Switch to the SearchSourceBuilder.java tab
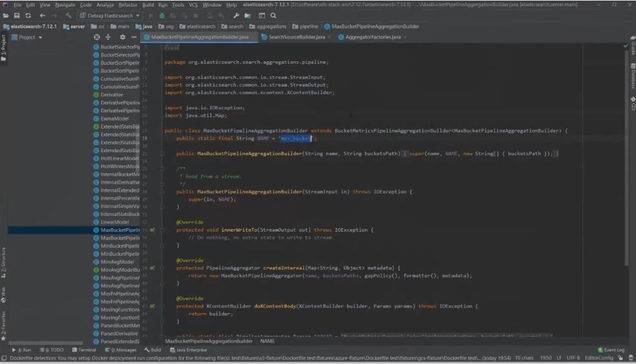Screen dimensions: 636x364 pyautogui.click(x=296, y=37)
